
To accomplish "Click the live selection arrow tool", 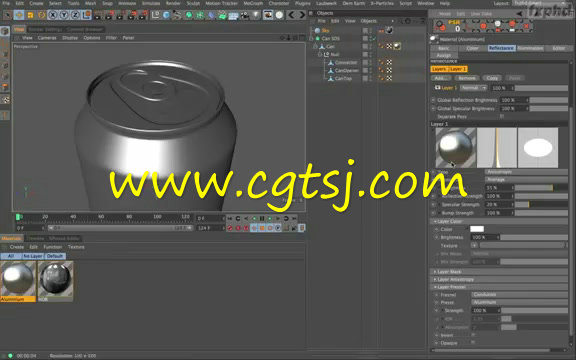I will point(7,15).
